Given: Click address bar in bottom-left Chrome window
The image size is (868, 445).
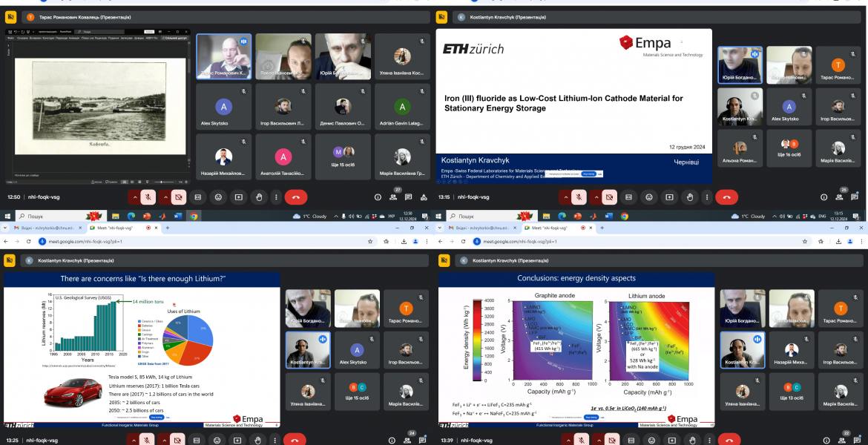Looking at the screenshot, I should (205, 241).
